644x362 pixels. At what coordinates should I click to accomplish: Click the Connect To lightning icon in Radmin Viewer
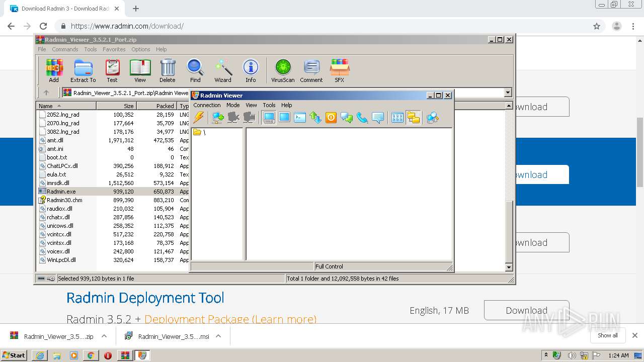point(199,118)
